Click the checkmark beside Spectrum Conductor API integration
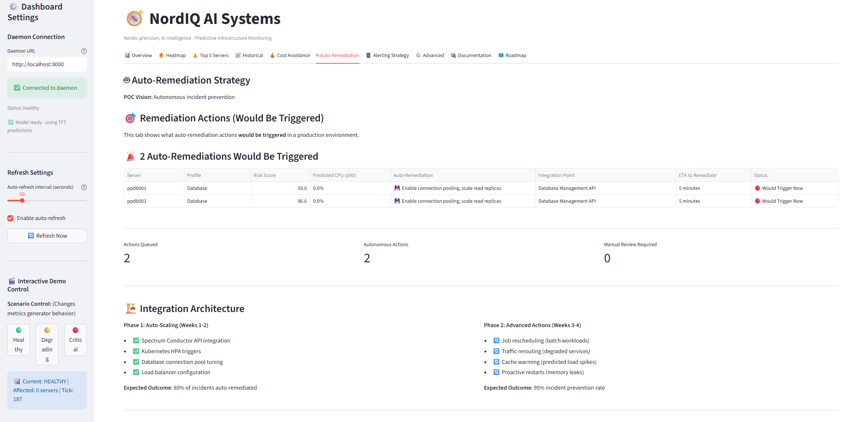Image resolution: width=868 pixels, height=422 pixels. (136, 340)
